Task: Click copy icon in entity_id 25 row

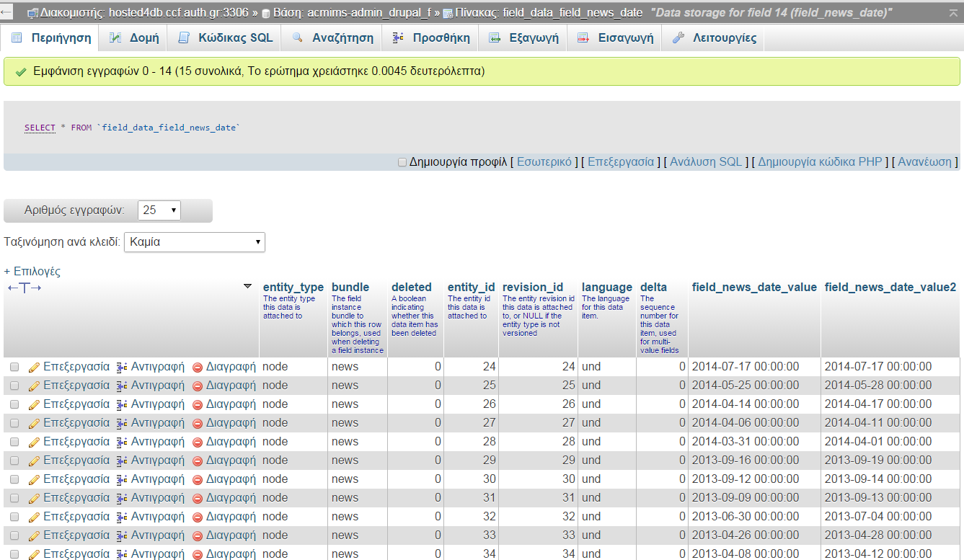Action: pos(122,386)
